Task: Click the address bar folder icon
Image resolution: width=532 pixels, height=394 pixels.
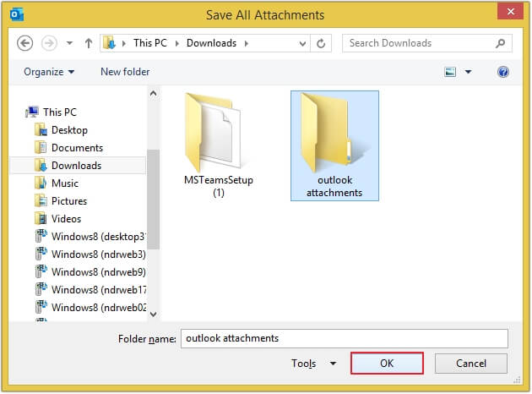Action: [x=109, y=43]
